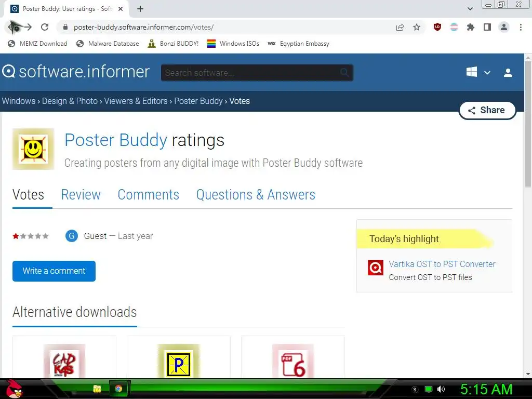Click the one-star rating by Guest
This screenshot has width=532, height=399.
(31, 236)
